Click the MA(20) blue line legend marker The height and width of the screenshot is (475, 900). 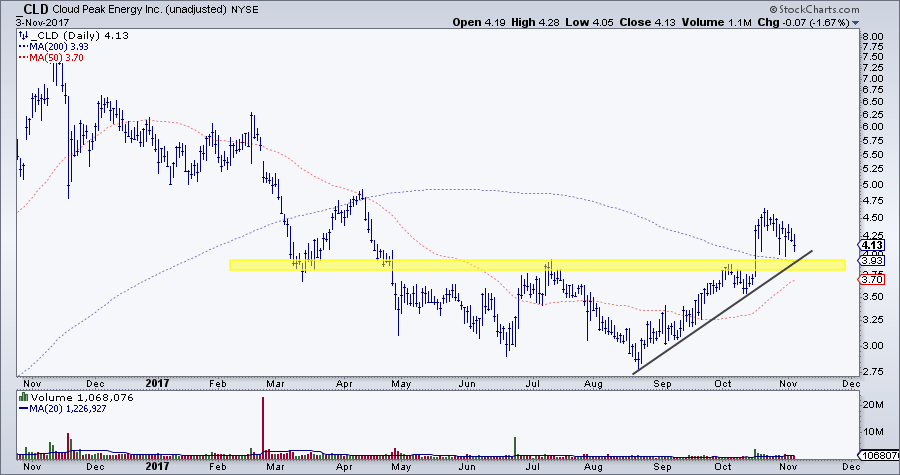point(24,409)
